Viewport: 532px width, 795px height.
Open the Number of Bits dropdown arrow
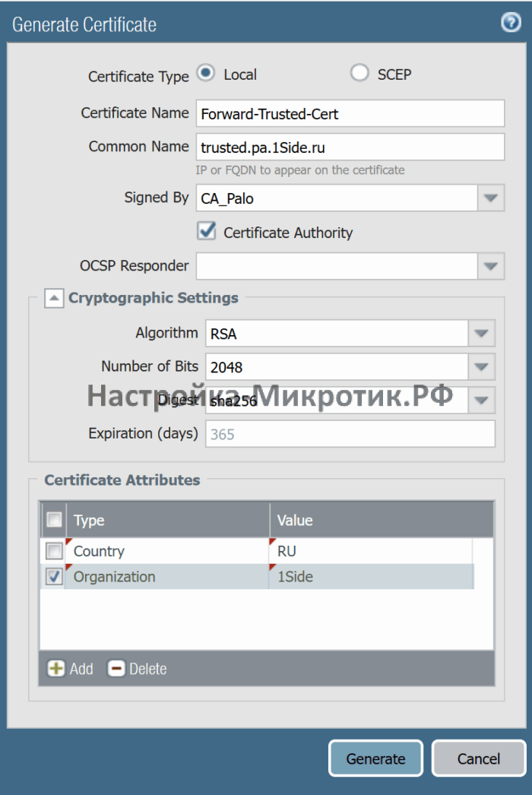tap(481, 367)
